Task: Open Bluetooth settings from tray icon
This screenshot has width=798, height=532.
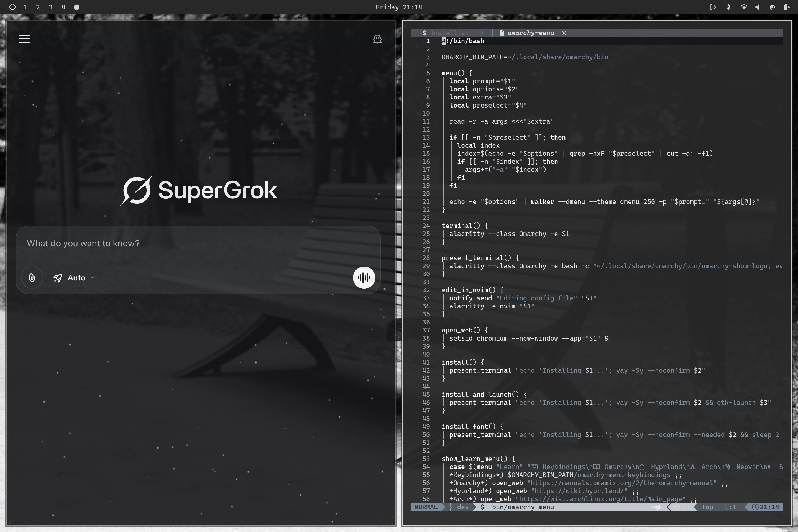Action: [728, 7]
